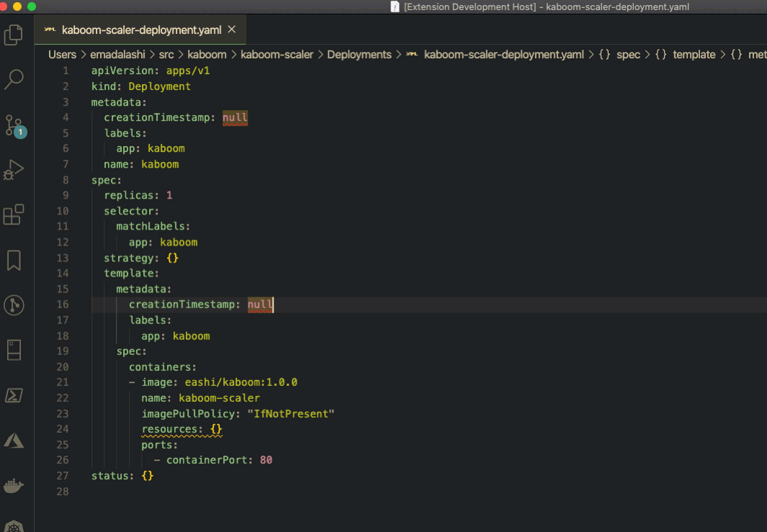
Task: Place cursor on null value at line 16
Action: click(x=259, y=304)
